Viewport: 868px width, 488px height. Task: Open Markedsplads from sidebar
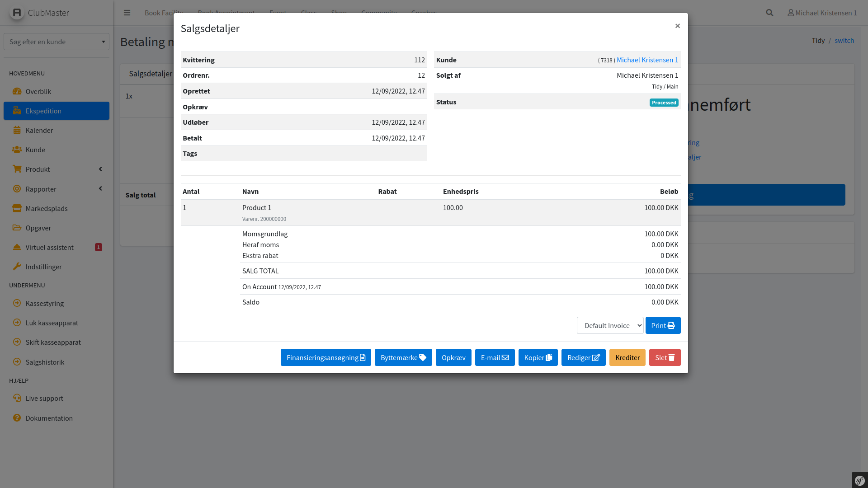pos(47,208)
